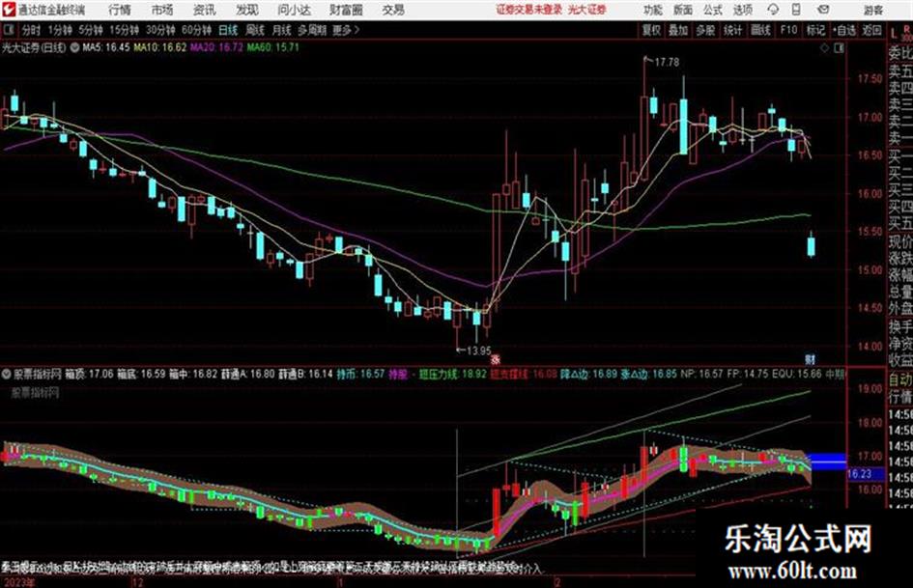
Task: Click the round icon beside 光大证券(日线)
Action: [x=74, y=47]
